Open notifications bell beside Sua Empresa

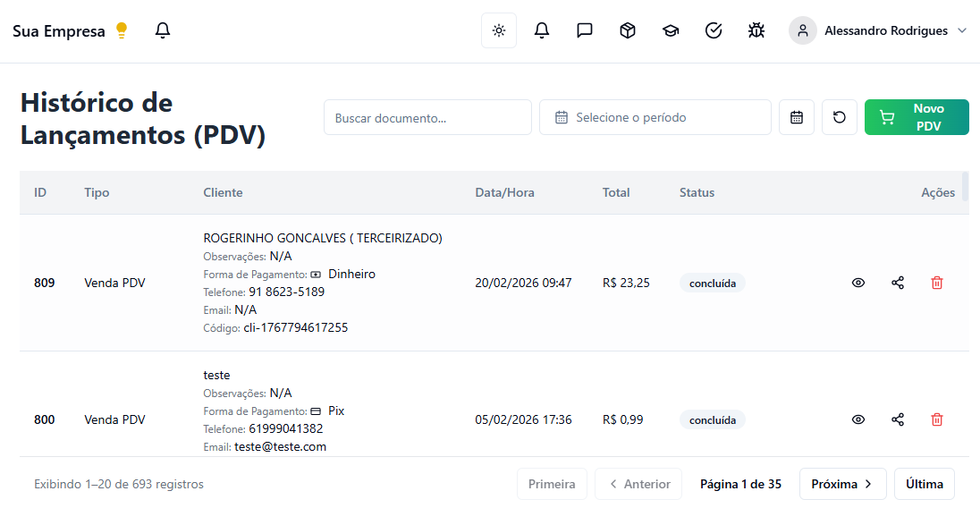pyautogui.click(x=162, y=30)
